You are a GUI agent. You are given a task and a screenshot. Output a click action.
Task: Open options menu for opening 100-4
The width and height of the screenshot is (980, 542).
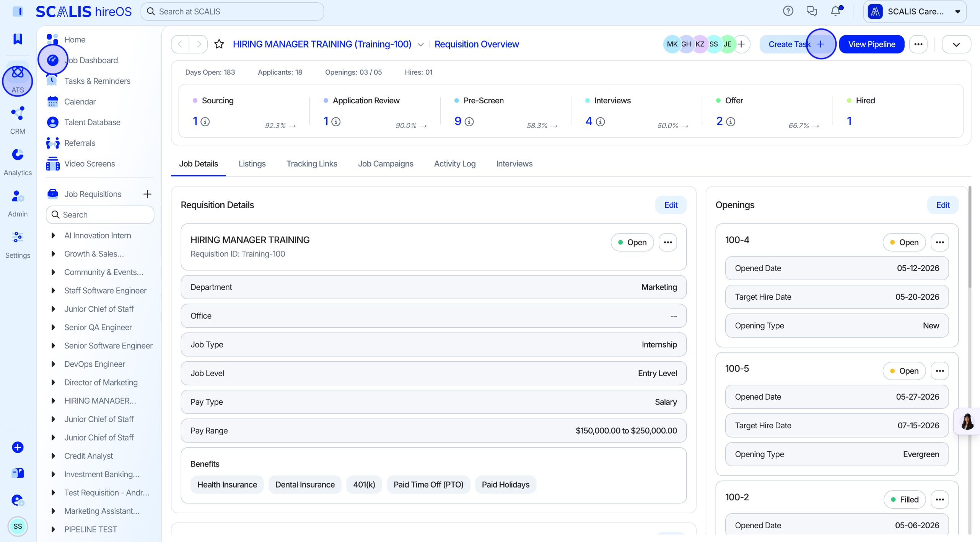pyautogui.click(x=940, y=242)
